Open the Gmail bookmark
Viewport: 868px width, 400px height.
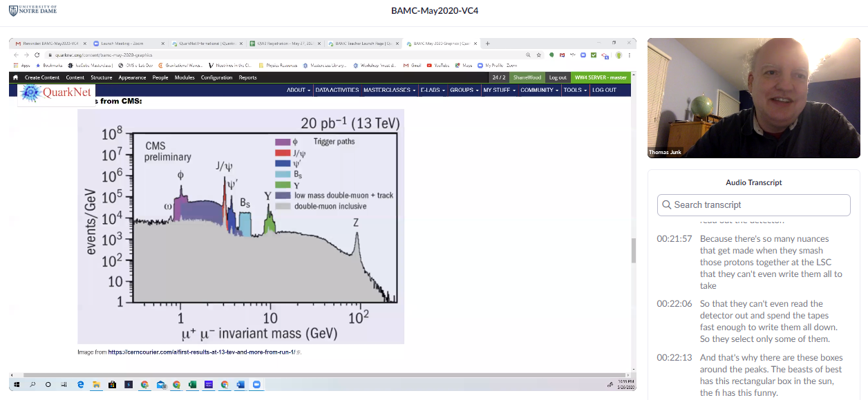(412, 66)
